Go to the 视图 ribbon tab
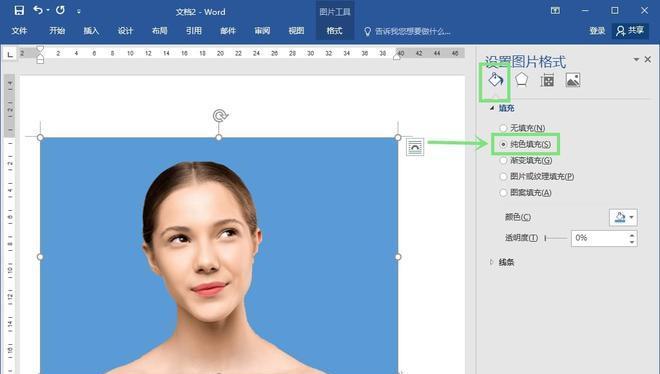The image size is (660, 374). [x=296, y=31]
